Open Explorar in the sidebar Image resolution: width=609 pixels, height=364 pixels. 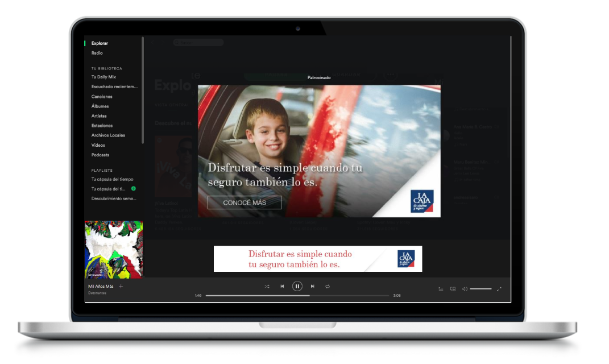point(100,43)
